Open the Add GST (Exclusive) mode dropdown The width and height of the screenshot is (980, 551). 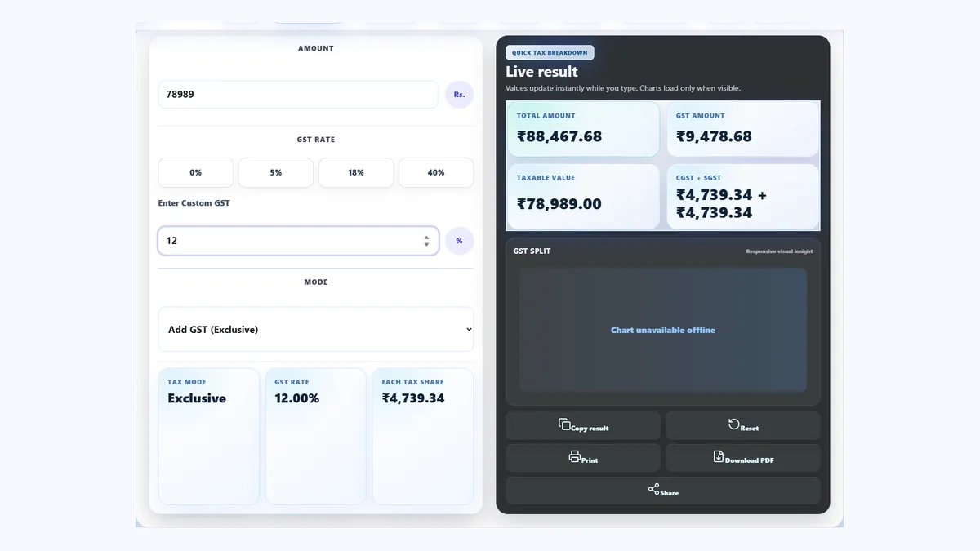[x=316, y=329]
